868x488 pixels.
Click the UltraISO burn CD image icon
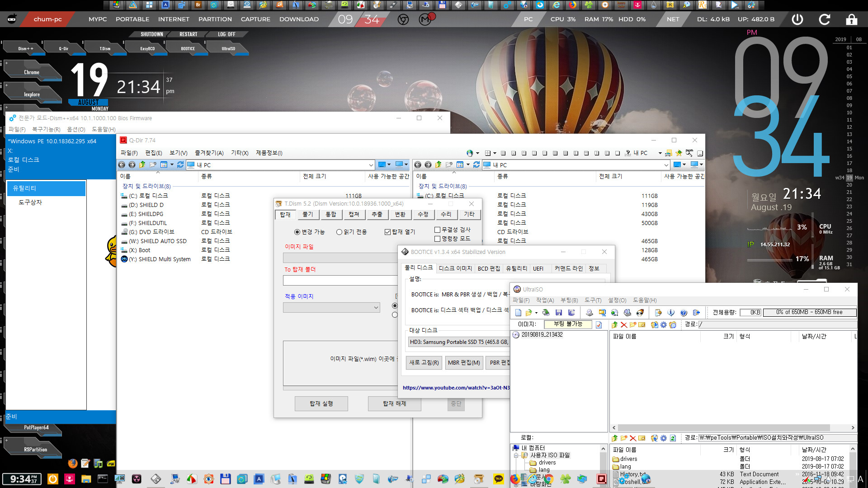[x=640, y=313]
